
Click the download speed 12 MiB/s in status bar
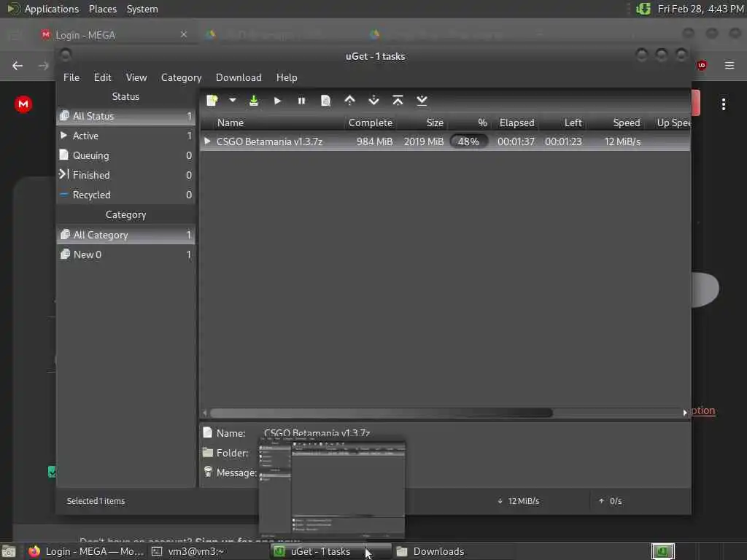[x=519, y=501]
